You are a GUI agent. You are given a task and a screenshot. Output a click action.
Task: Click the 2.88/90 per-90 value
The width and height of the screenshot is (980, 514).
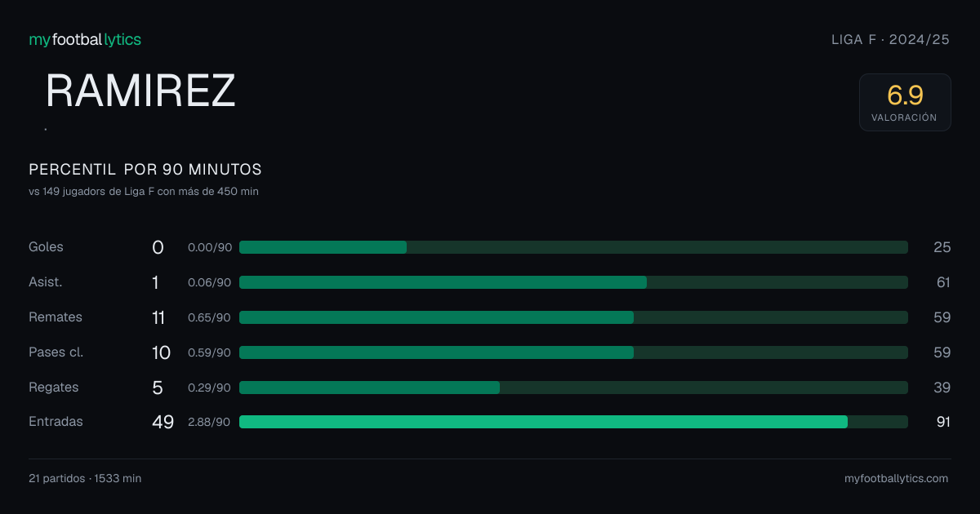pos(210,422)
